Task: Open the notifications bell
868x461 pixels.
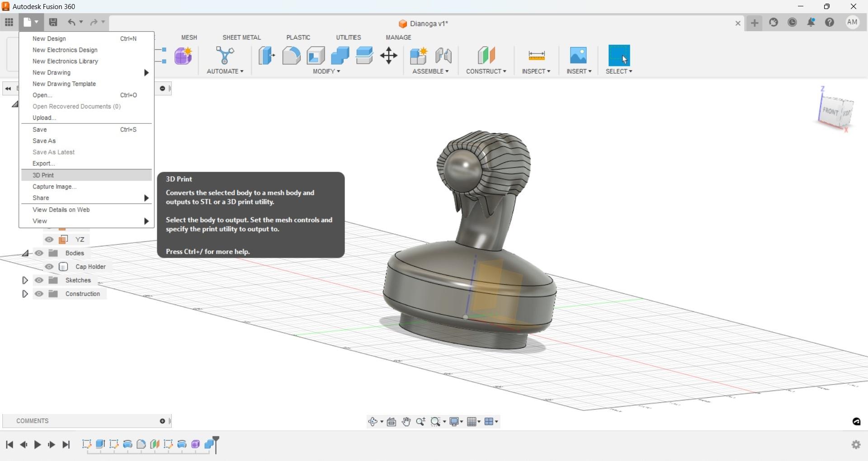Action: (811, 22)
